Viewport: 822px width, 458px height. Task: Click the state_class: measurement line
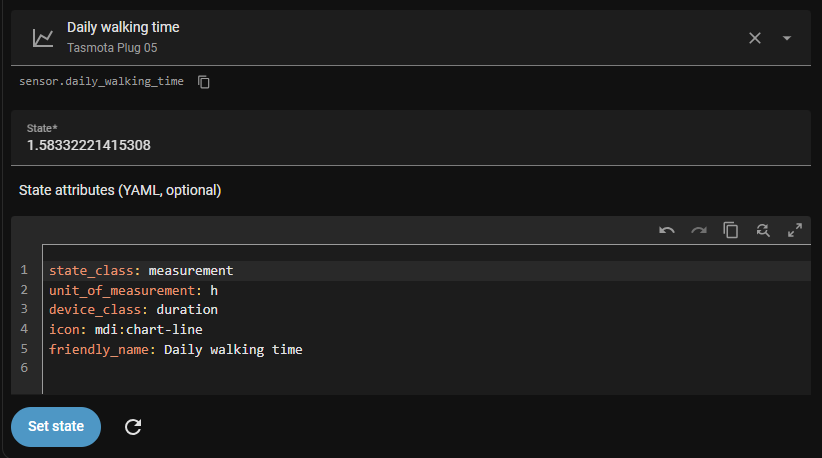click(141, 271)
